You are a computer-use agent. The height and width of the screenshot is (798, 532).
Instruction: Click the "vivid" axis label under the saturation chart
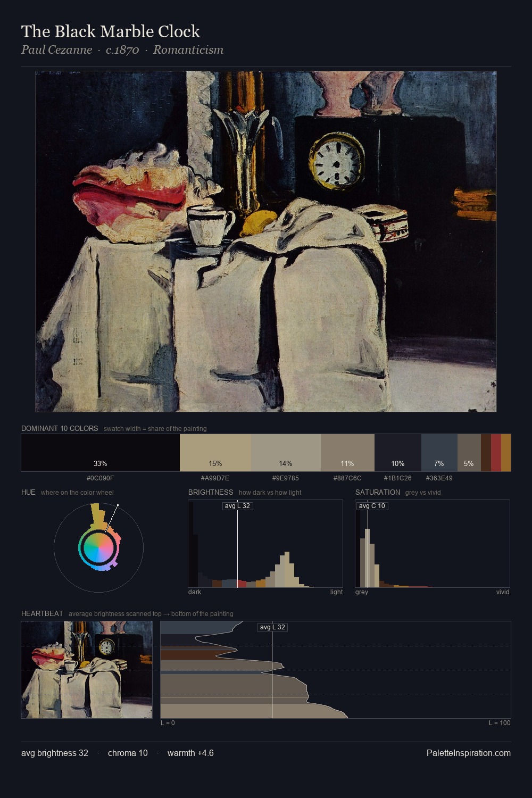(x=503, y=592)
